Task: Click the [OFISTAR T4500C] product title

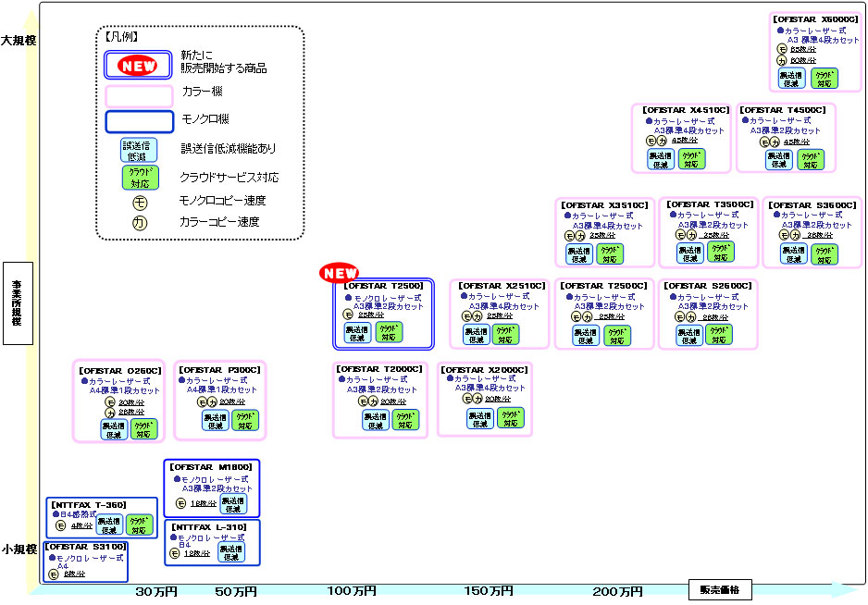Action: 783,110
